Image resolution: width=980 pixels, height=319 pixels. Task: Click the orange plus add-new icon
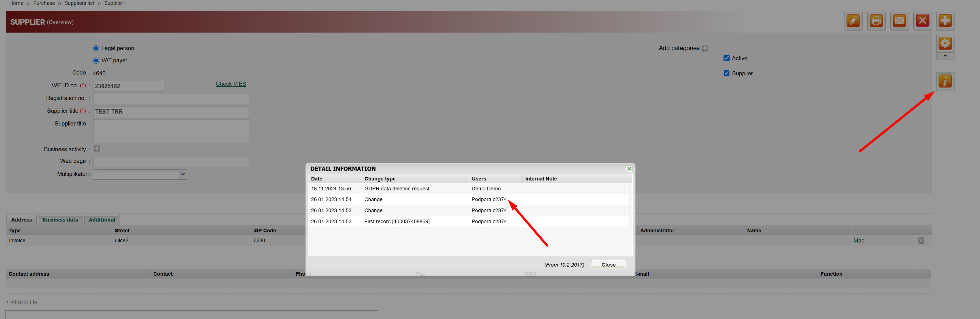click(945, 21)
